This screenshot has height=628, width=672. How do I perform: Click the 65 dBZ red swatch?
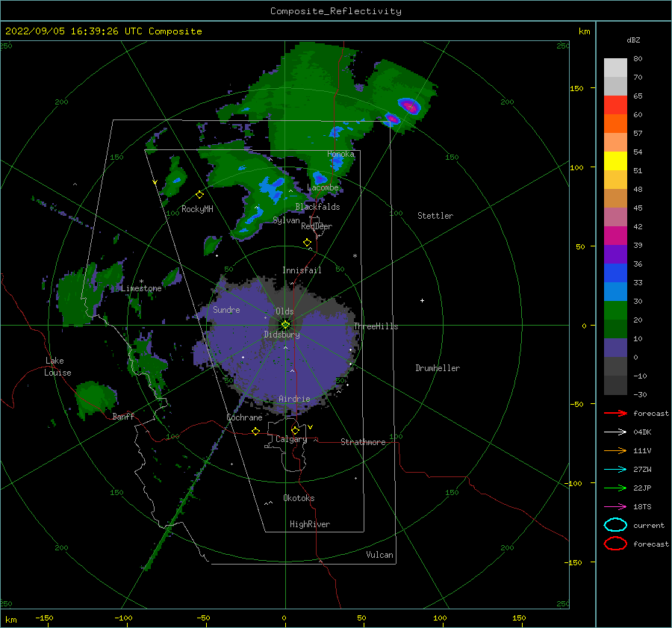(x=615, y=105)
